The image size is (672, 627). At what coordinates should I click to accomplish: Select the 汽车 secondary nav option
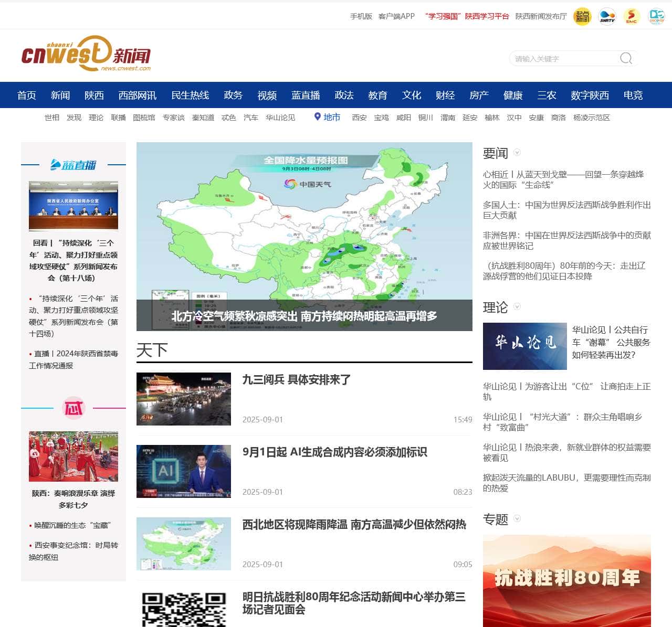pos(250,118)
